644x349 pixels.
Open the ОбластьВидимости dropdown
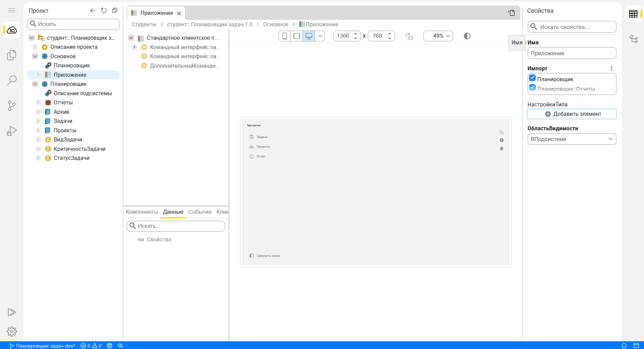tap(571, 139)
